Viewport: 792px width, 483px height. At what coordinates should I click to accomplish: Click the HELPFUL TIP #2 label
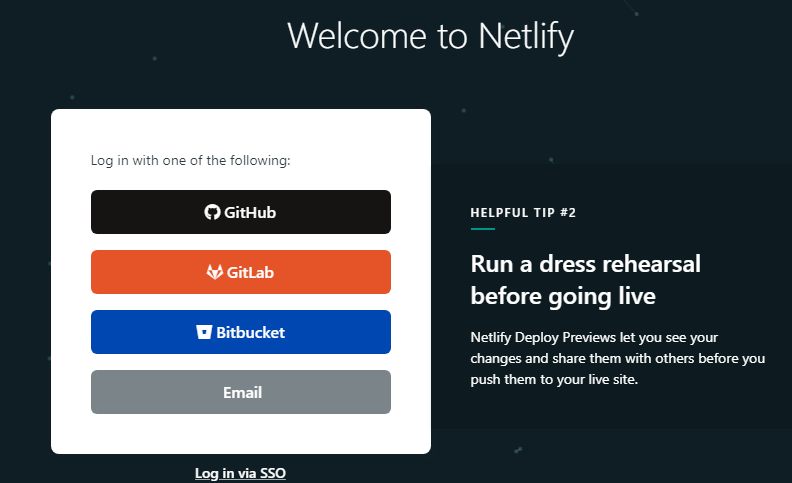523,213
